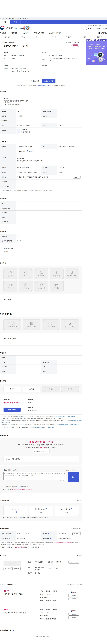Go to 근무조건 section tab
The width and height of the screenshot is (107, 644).
23,37
